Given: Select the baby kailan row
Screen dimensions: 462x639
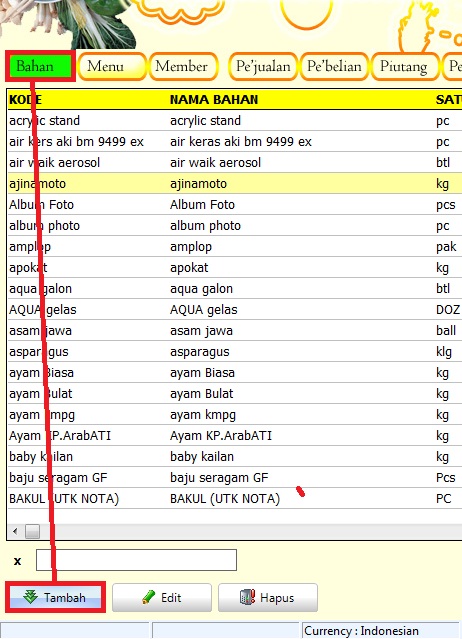Looking at the screenshot, I should [x=235, y=456].
